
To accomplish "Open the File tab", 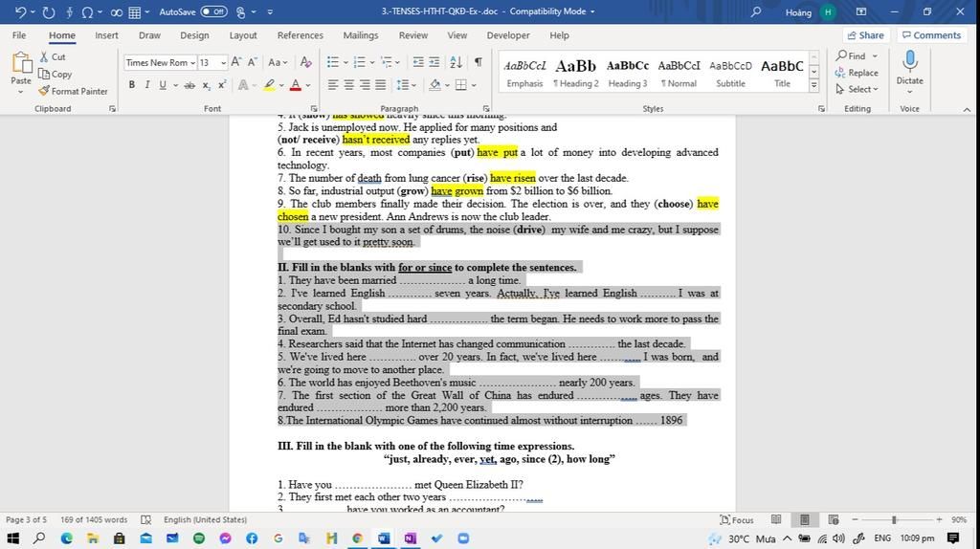I will [x=19, y=35].
